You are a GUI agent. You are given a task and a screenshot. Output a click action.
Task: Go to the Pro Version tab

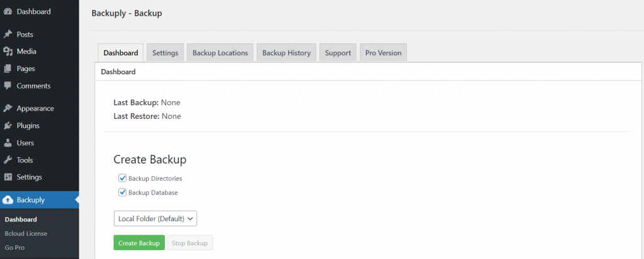[383, 53]
